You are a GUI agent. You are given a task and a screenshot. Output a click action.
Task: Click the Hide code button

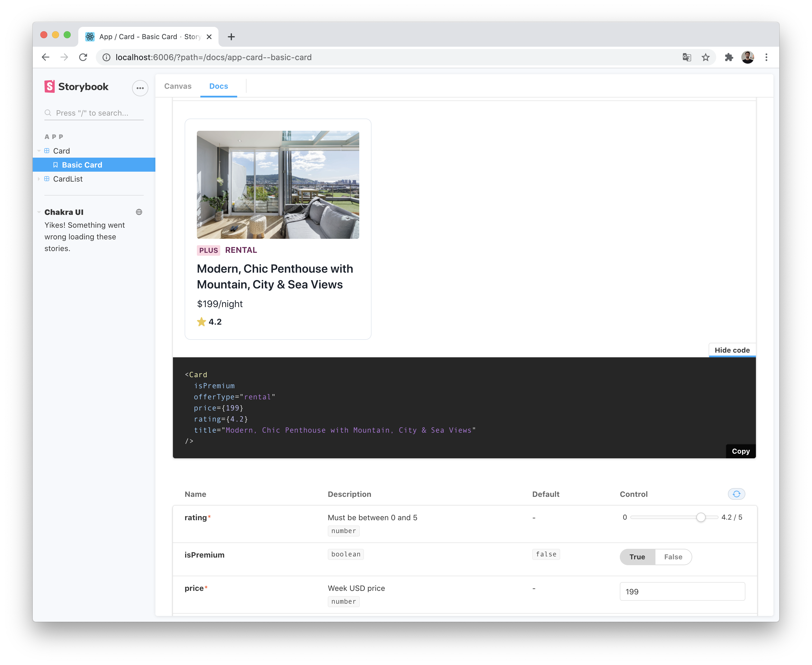click(733, 350)
